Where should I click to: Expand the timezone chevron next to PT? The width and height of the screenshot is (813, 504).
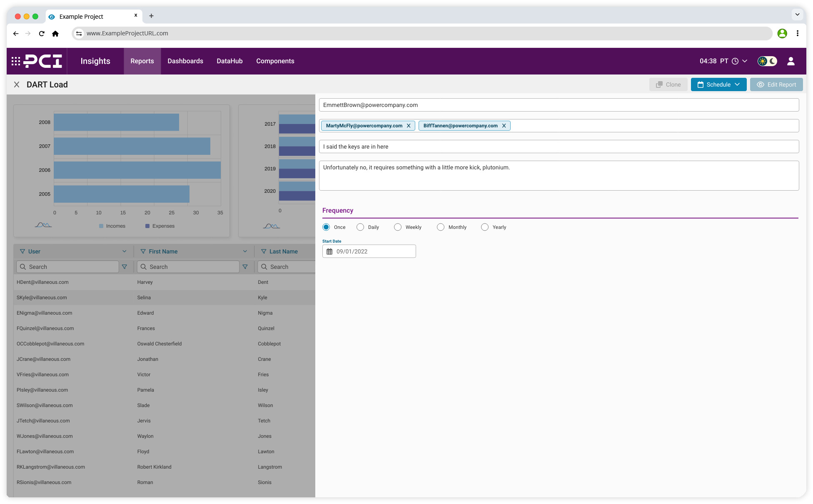[x=745, y=61]
